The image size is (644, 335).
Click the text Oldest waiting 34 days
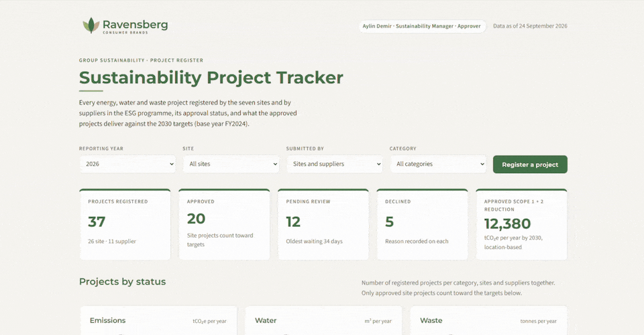click(314, 241)
